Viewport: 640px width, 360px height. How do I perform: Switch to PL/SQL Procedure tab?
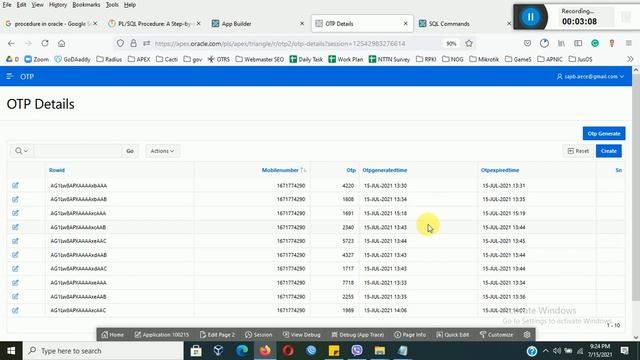(x=153, y=24)
